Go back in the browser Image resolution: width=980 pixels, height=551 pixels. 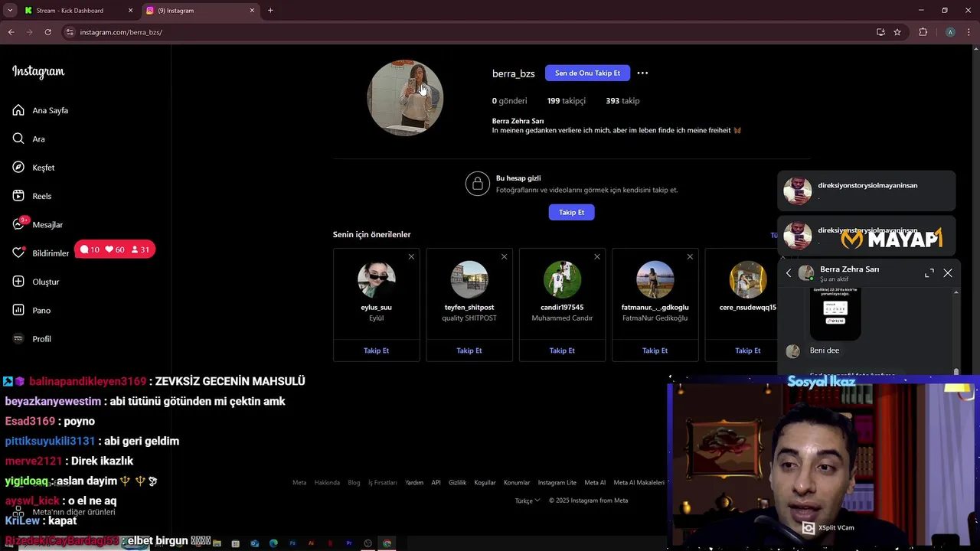pyautogui.click(x=11, y=32)
